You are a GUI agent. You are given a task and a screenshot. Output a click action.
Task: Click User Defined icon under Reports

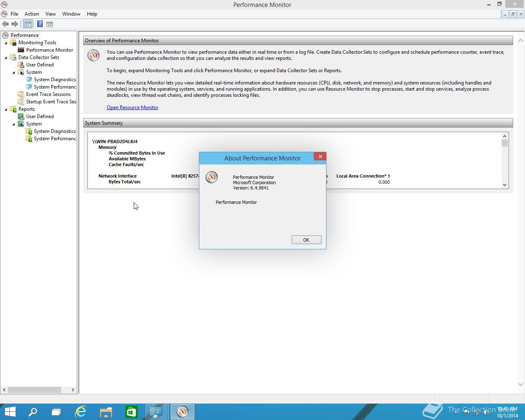(21, 116)
